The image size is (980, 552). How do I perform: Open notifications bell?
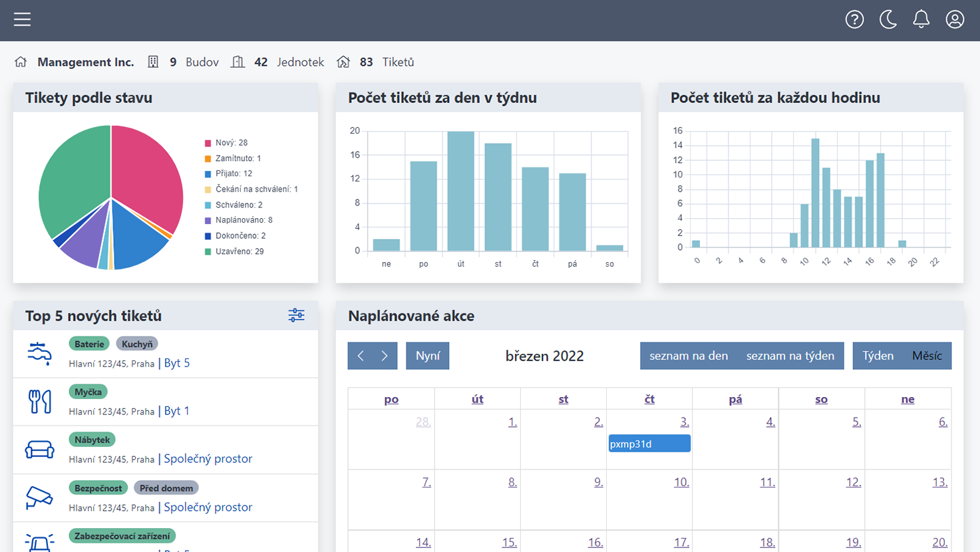[x=921, y=19]
